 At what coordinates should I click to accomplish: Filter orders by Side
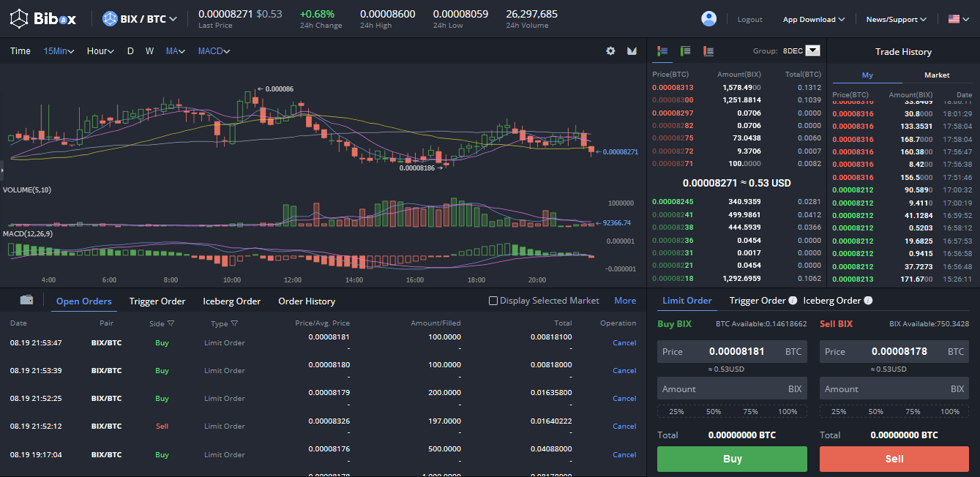pyautogui.click(x=162, y=323)
